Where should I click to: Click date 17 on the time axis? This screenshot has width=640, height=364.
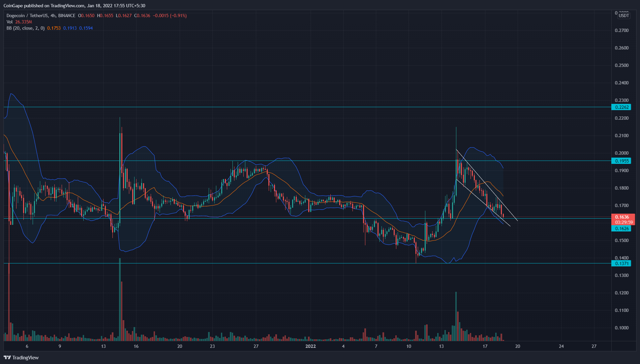click(x=485, y=346)
